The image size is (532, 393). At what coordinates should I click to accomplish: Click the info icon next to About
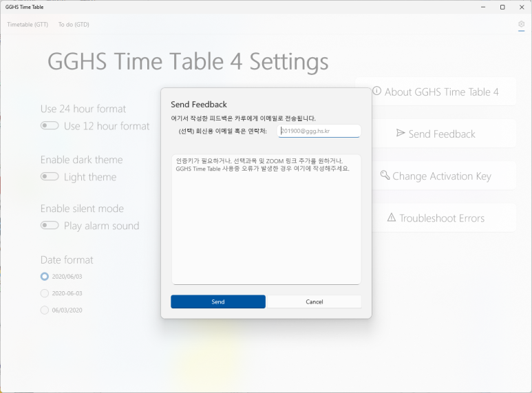(377, 91)
